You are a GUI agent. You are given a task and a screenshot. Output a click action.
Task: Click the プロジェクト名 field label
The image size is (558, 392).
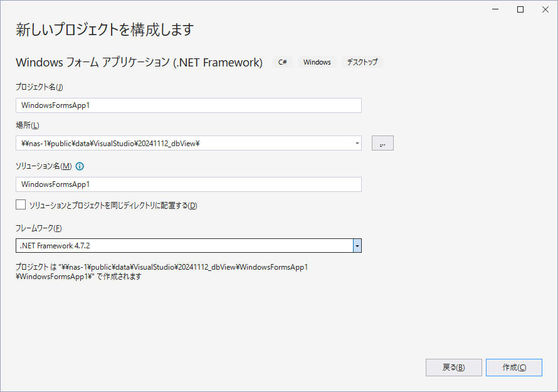tap(39, 87)
